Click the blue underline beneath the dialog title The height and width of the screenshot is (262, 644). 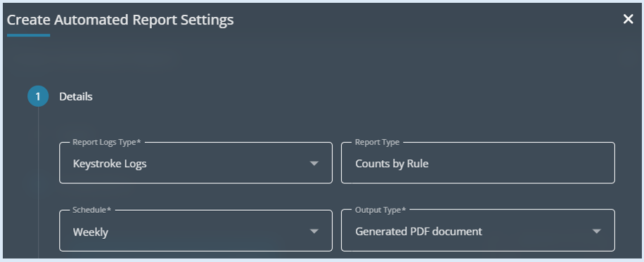click(x=28, y=35)
